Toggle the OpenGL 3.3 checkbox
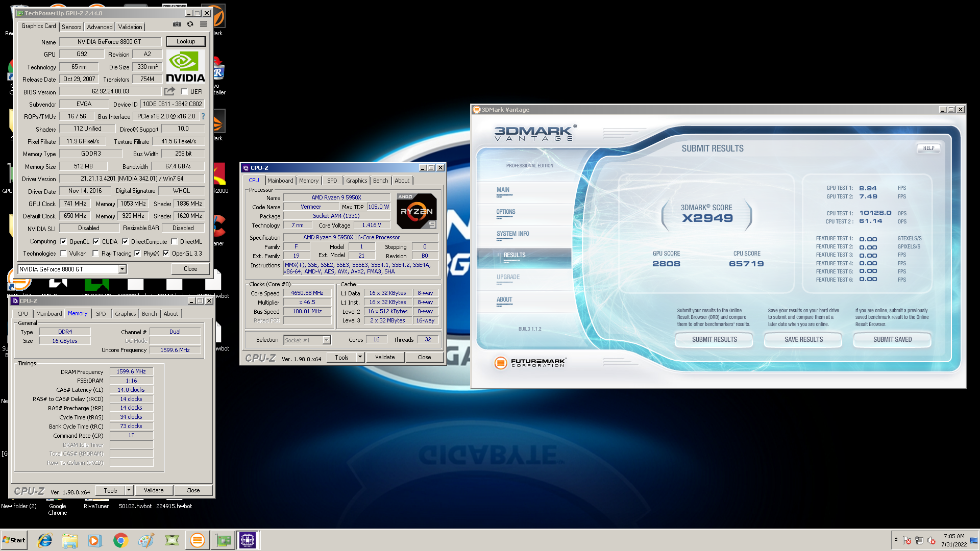This screenshot has width=980, height=551. tap(166, 254)
